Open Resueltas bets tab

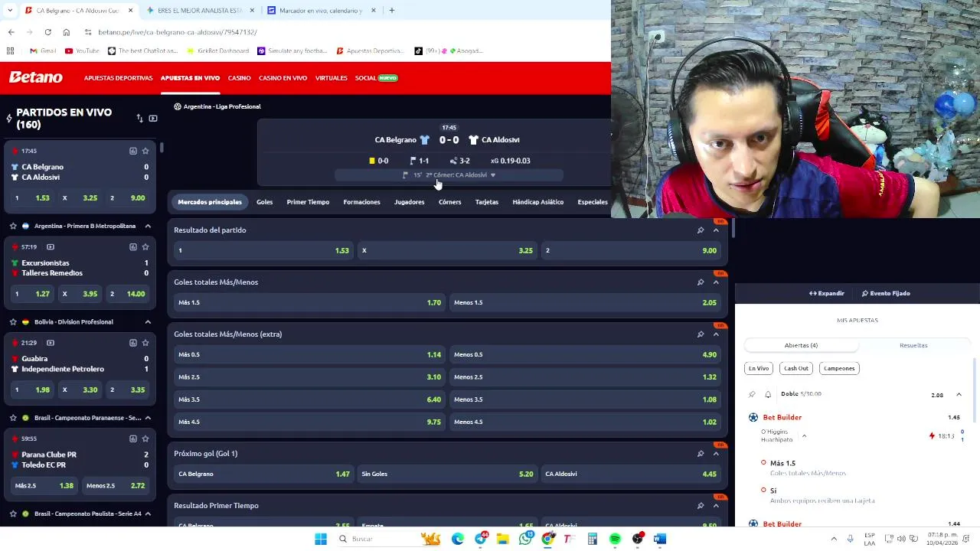pos(913,345)
